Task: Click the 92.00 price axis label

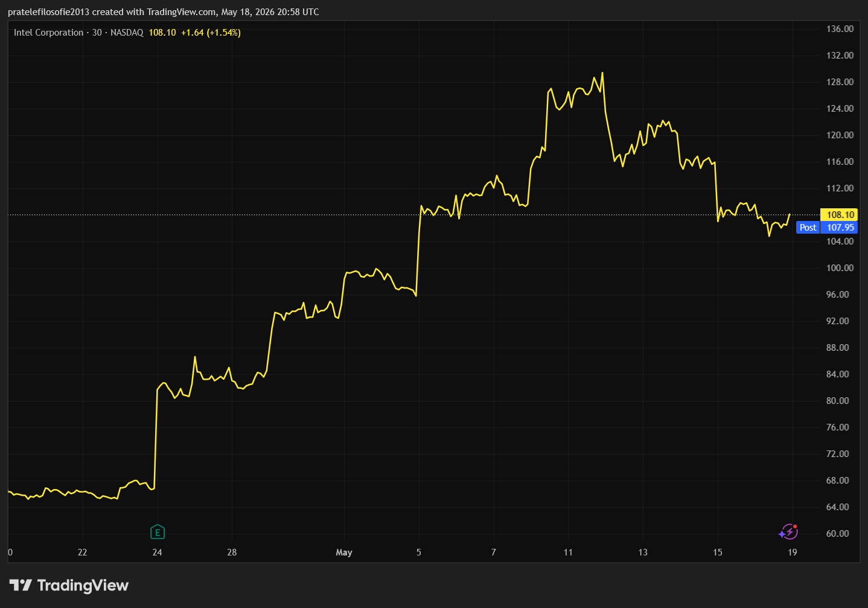Action: point(837,321)
